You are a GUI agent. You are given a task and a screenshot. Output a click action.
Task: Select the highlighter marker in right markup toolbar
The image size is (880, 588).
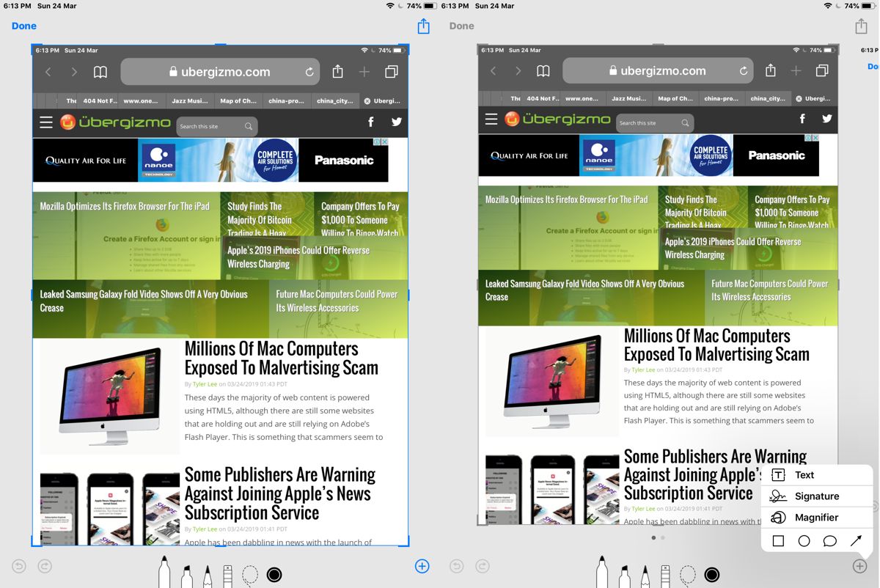pos(624,576)
